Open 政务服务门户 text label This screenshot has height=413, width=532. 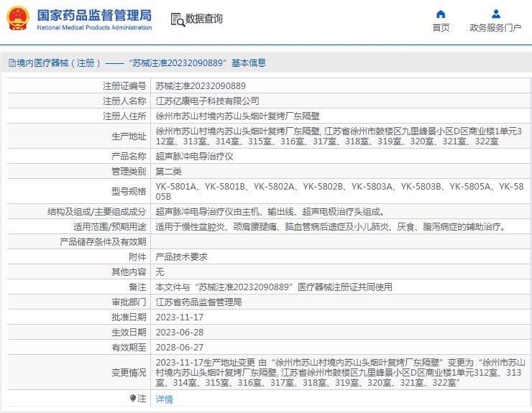495,28
